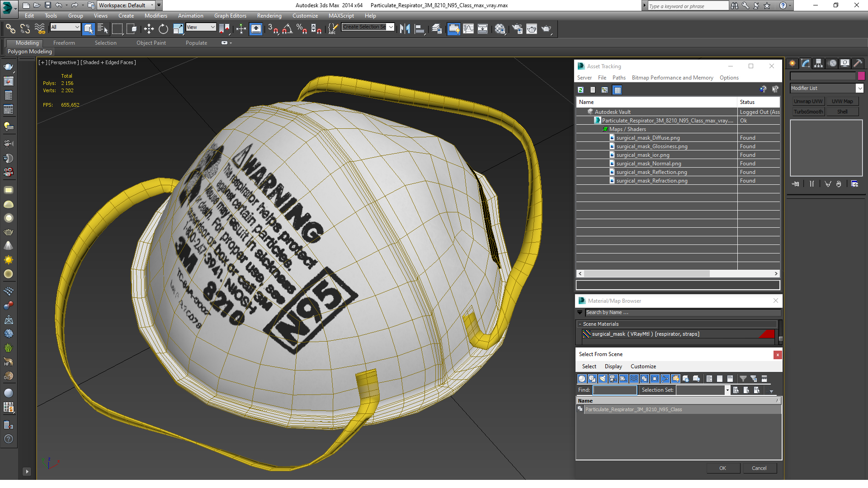The height and width of the screenshot is (488, 868).
Task: Open the Rendering menu
Action: (269, 16)
